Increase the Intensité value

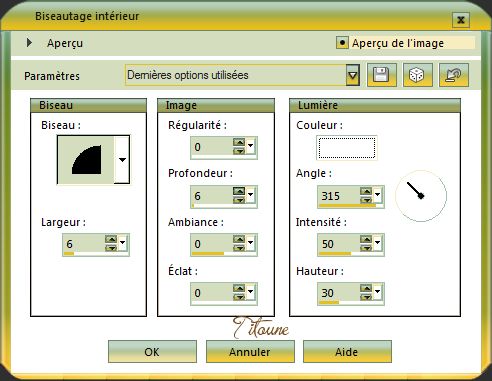(366, 239)
